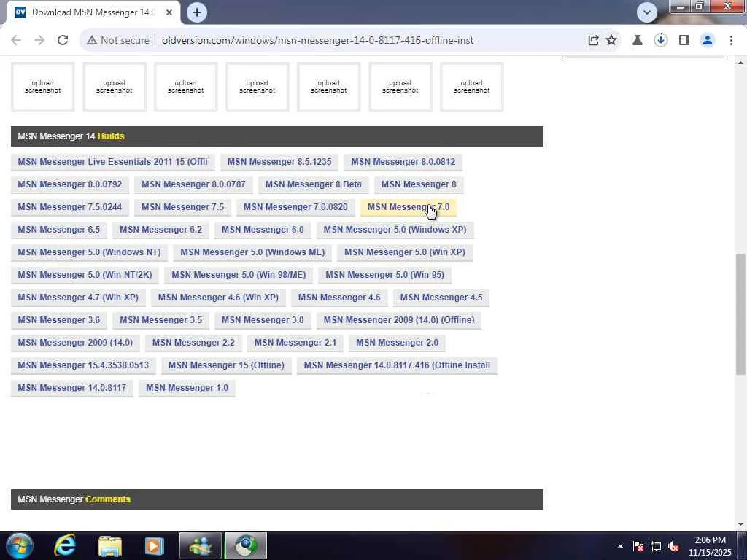Open MSN Messenger 7.5.0244 link

tap(69, 207)
